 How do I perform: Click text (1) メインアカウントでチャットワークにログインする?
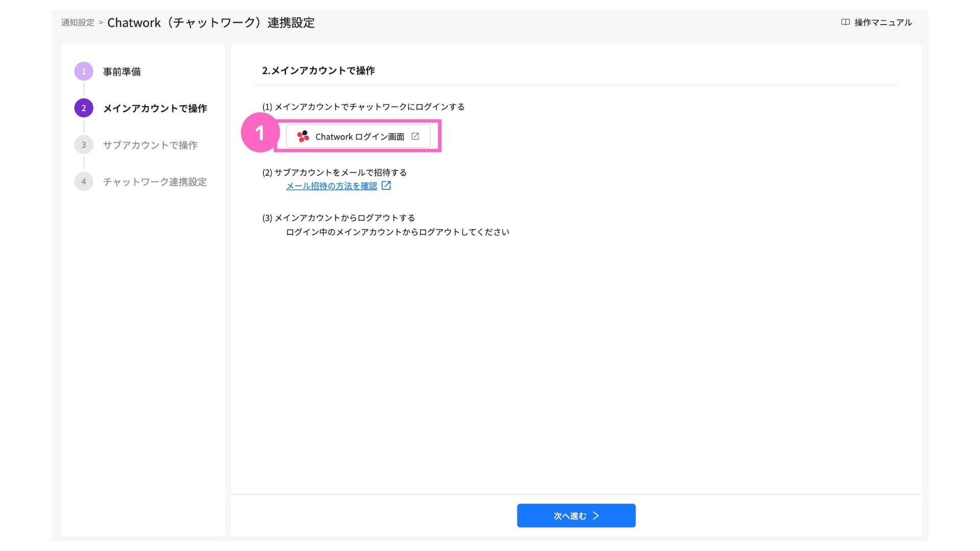pyautogui.click(x=363, y=107)
